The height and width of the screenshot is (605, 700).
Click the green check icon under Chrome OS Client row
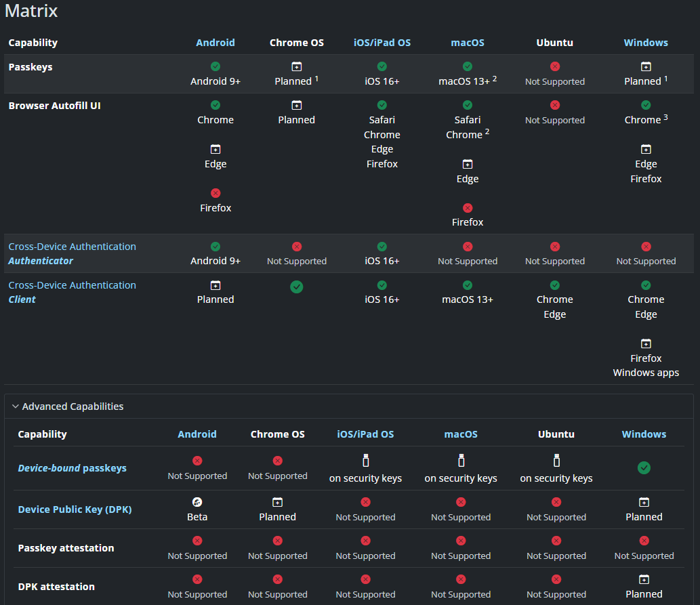click(x=297, y=287)
